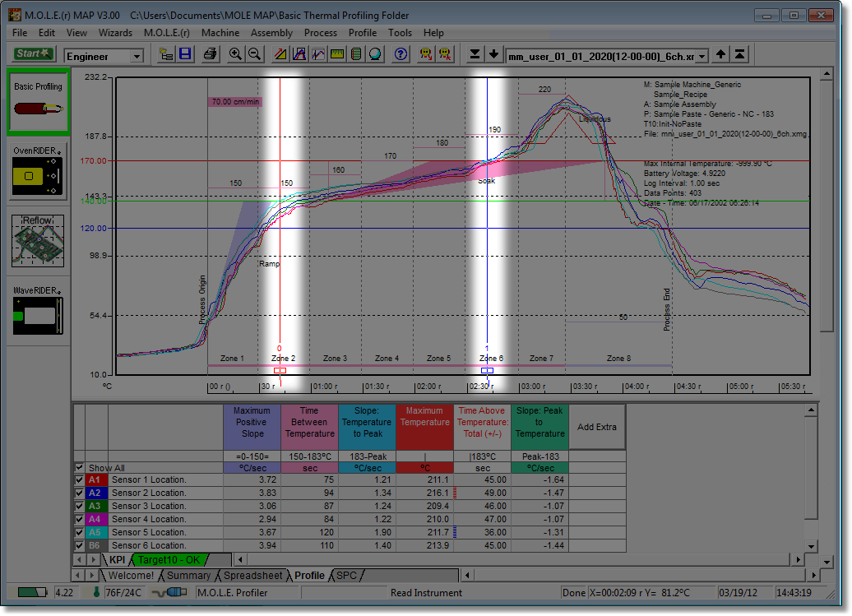The width and height of the screenshot is (852, 616).
Task: Switch to the SPC tab
Action: click(347, 575)
